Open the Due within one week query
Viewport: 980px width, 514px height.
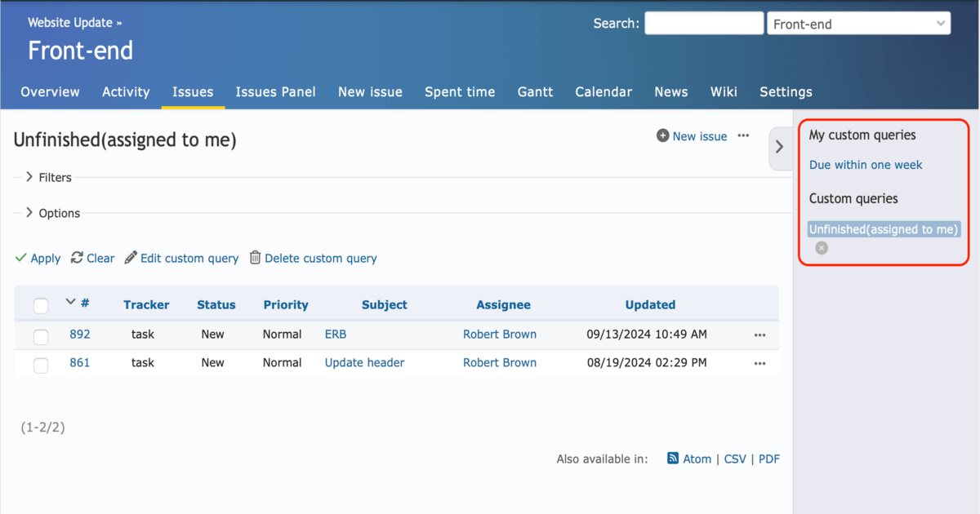[x=866, y=164]
